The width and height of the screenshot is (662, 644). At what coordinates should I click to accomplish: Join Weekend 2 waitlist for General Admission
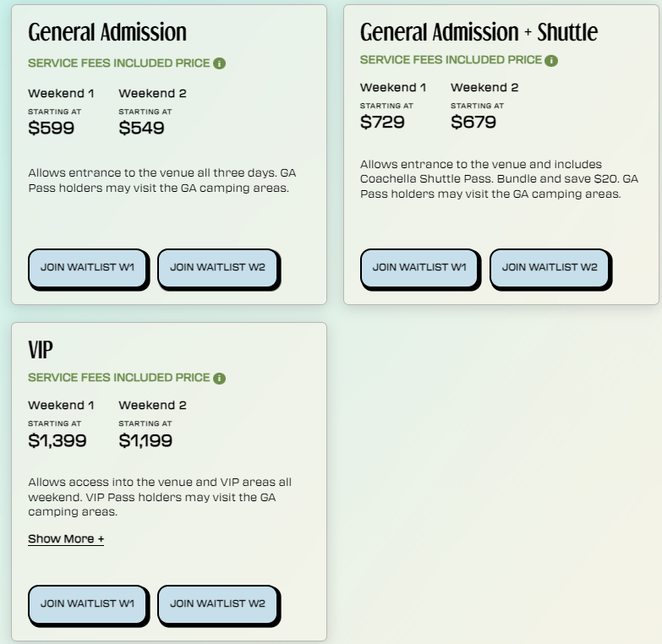(217, 268)
